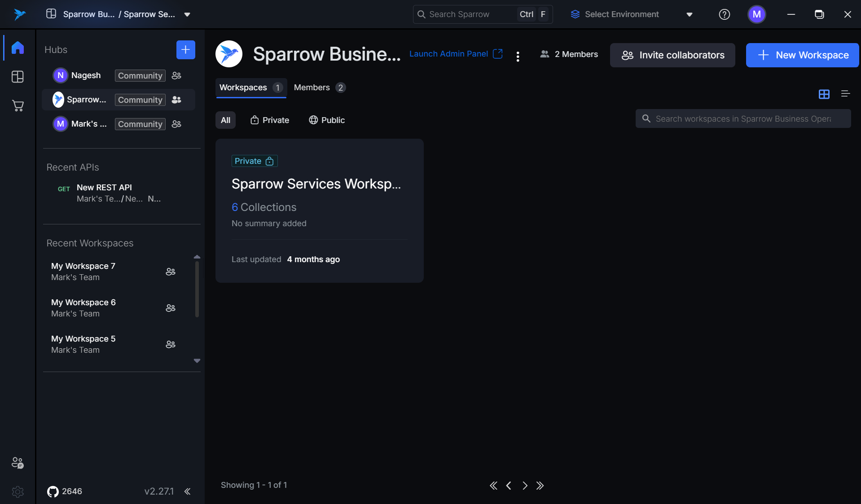Open My Workspace 7 from recents
Viewport: 861px width, 504px height.
[112, 272]
